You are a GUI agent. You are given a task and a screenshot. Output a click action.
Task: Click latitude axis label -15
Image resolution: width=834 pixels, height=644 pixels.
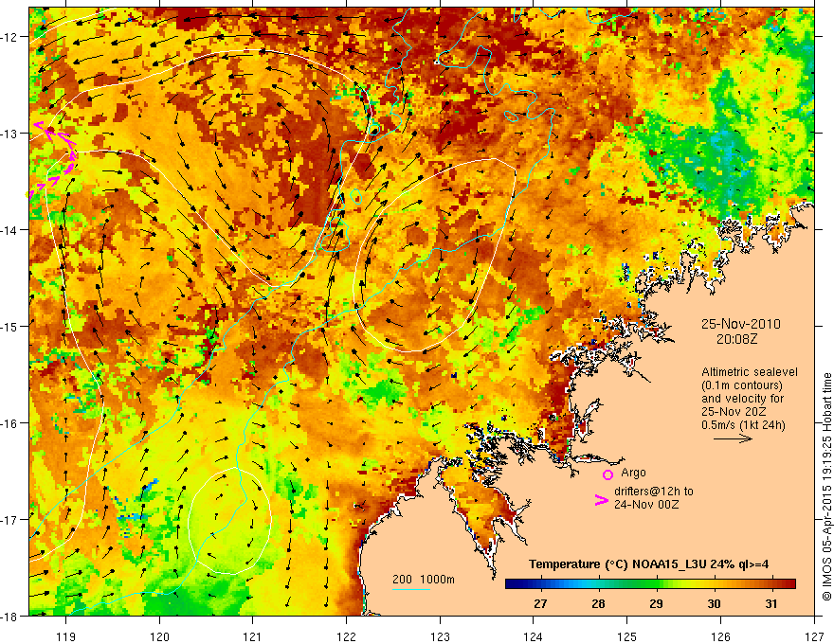tap(10, 326)
